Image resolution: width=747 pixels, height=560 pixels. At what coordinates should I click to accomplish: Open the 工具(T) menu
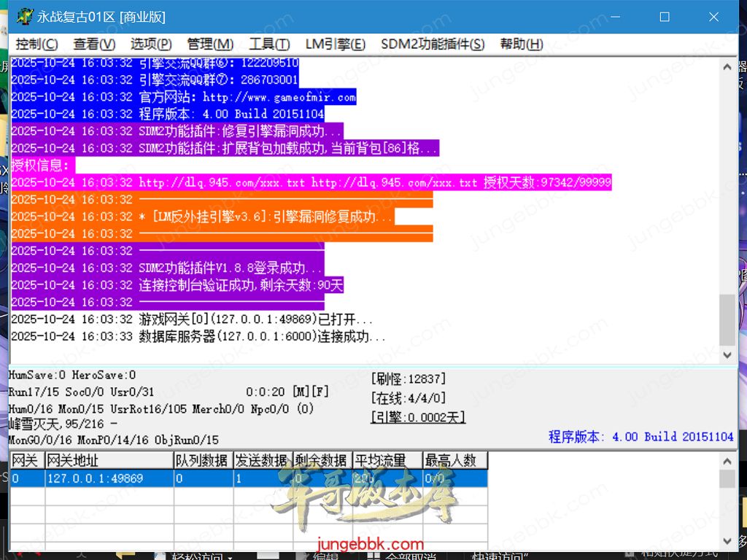pyautogui.click(x=269, y=44)
